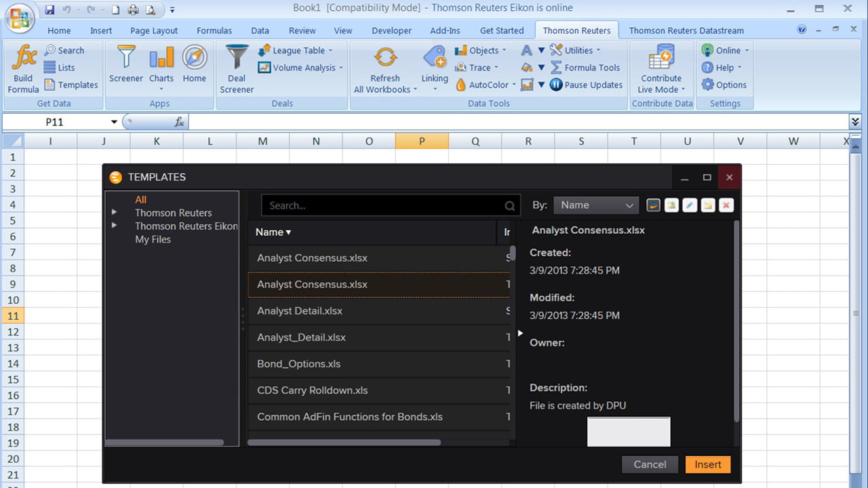
Task: Open the Thomson Reuters Datastream tab
Action: [686, 30]
